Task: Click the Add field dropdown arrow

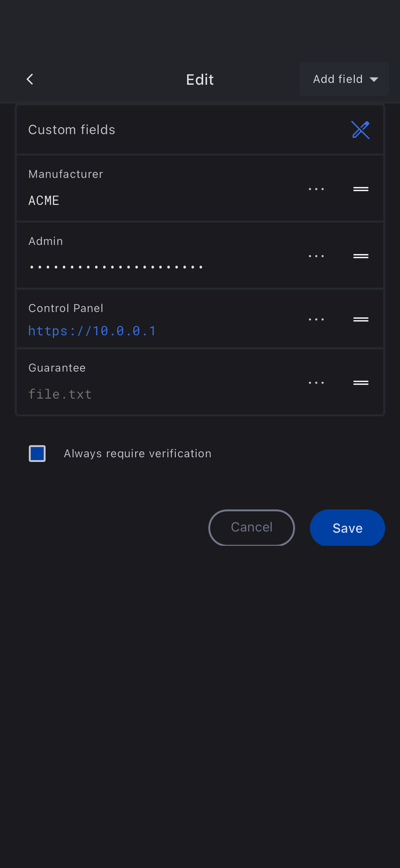Action: [x=374, y=79]
